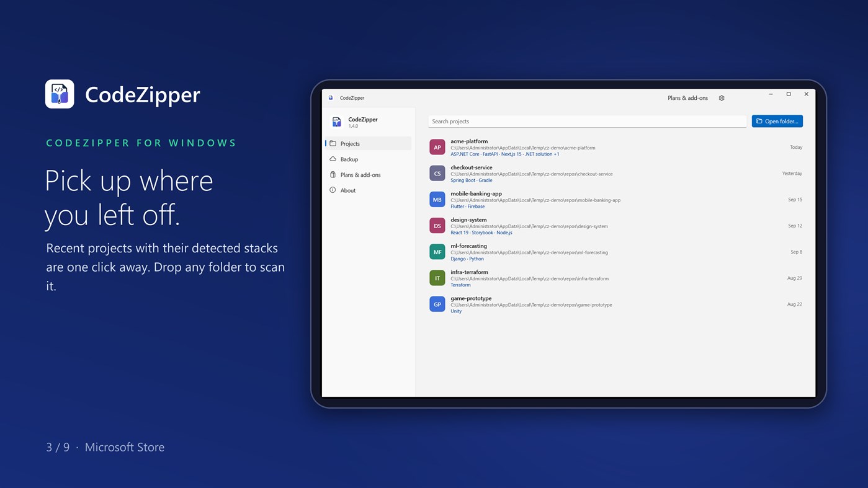Click the Yesterday date on checkout-service
The height and width of the screenshot is (488, 868).
792,174
